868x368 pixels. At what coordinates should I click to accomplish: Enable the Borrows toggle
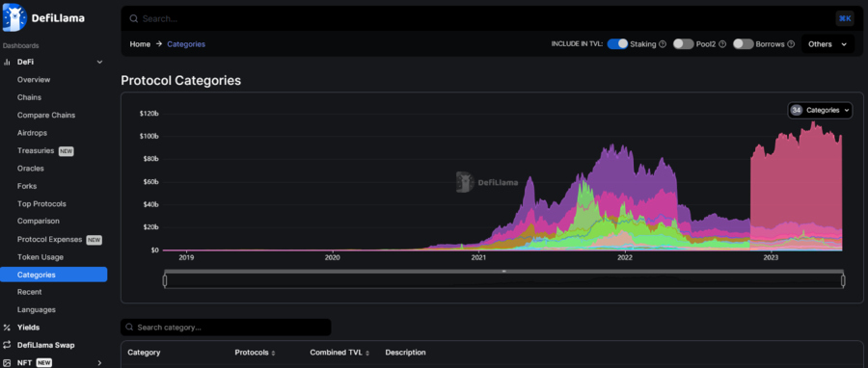[744, 44]
